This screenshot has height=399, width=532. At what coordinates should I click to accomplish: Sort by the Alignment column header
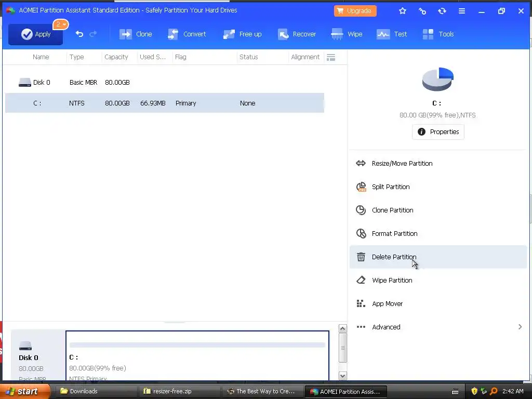point(305,57)
